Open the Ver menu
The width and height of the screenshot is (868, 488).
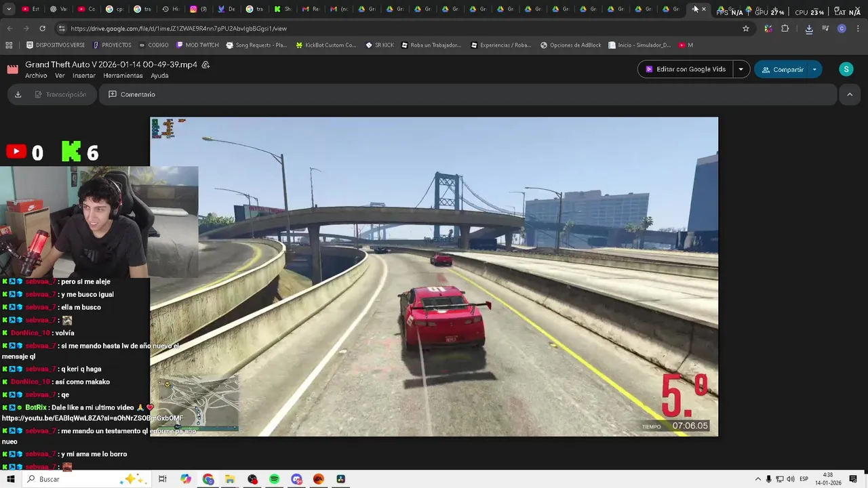[60, 76]
